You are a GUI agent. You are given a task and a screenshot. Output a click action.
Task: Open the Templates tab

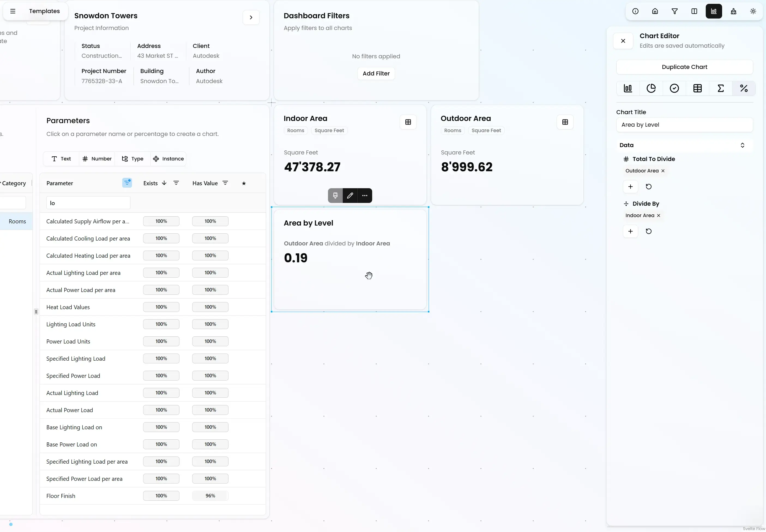point(44,11)
